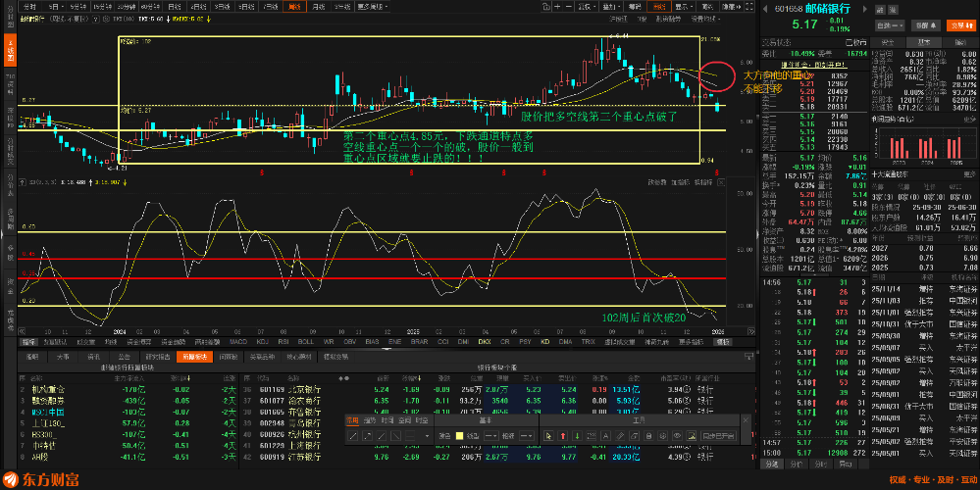
Task: Switch to 趋势 tab in drawing toolbar
Action: tap(370, 420)
